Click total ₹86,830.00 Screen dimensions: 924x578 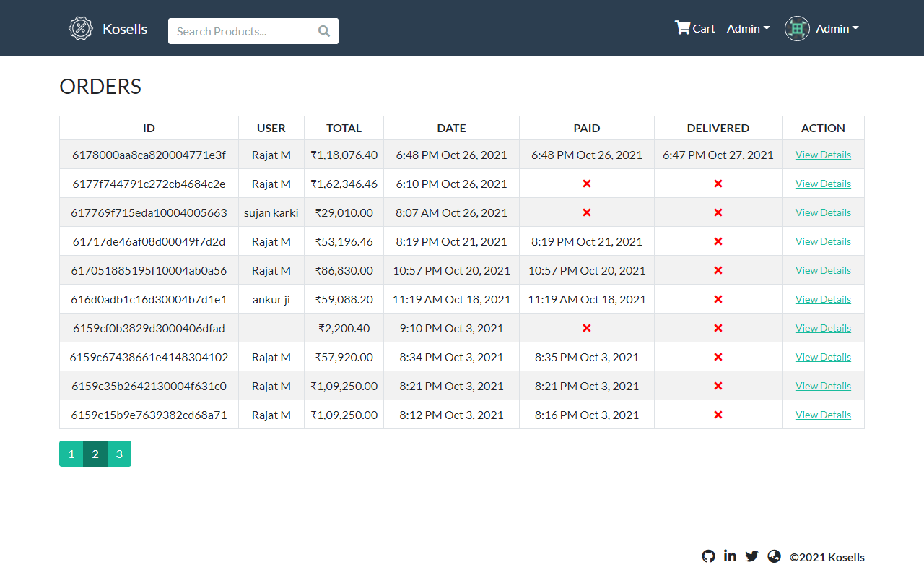point(344,270)
